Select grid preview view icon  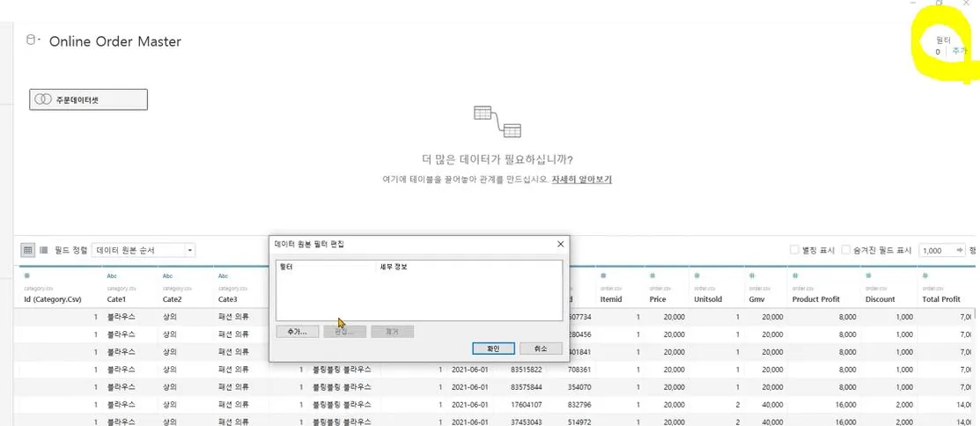[x=27, y=250]
